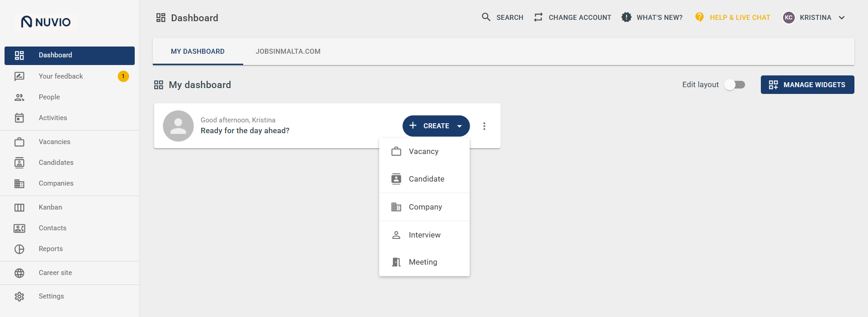Screen dimensions: 868x317
Task: Open Your feedback icon in sidebar
Action: (19, 76)
